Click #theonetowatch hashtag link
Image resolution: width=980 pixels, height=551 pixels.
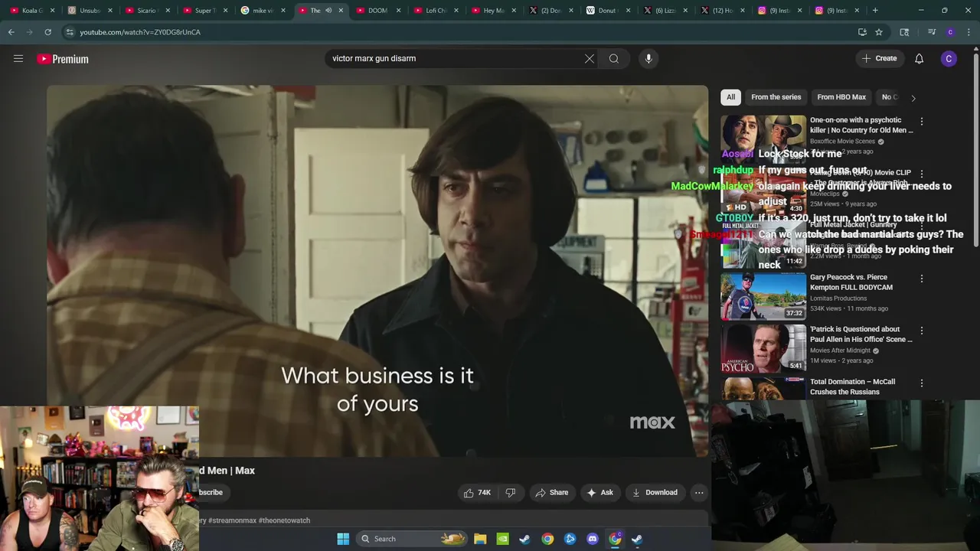[x=284, y=520]
